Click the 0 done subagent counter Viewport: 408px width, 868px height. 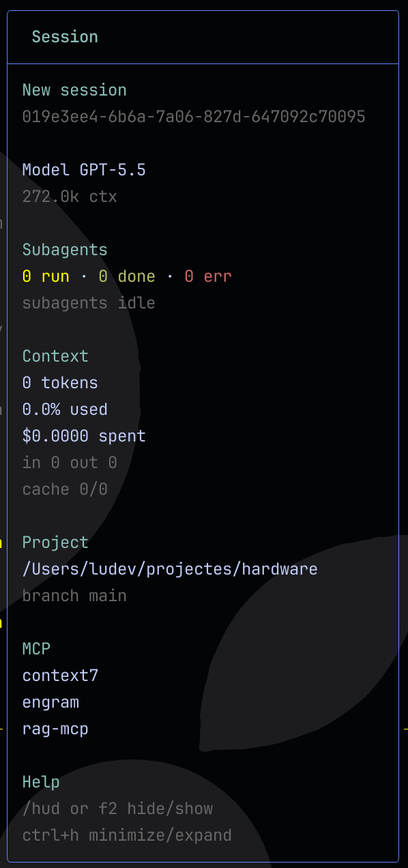[127, 276]
